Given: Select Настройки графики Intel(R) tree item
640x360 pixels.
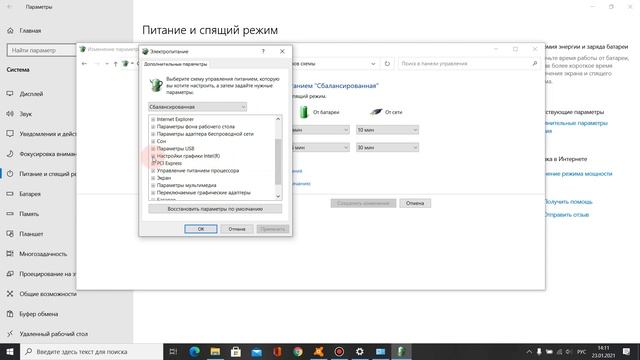Looking at the screenshot, I should 188,156.
